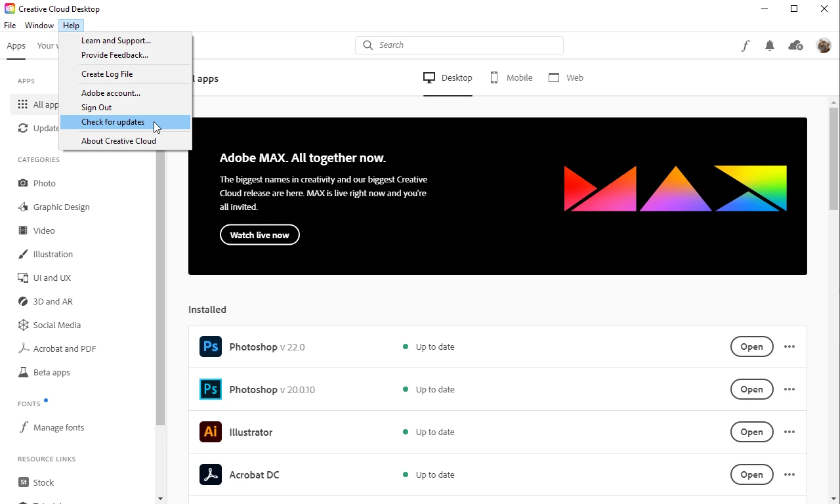Switch to the Apps tab
The height and width of the screenshot is (504, 840).
pos(16,46)
